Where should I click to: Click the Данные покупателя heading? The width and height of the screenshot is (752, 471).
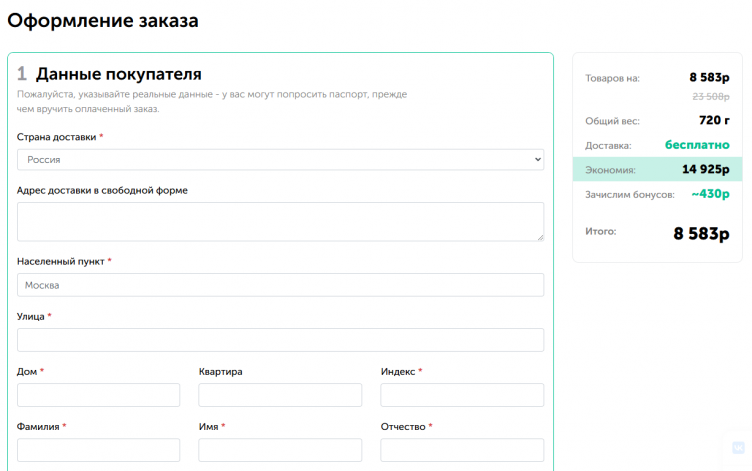pyautogui.click(x=118, y=74)
